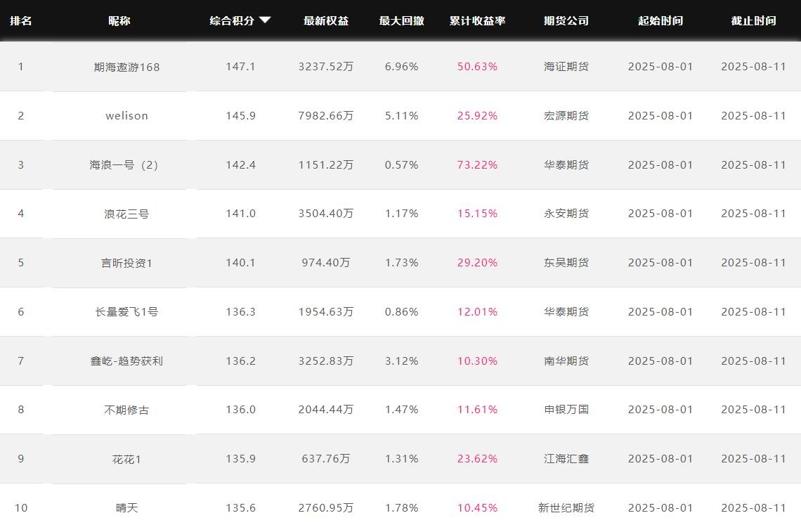Click the equity value 1151.22万

coord(326,164)
